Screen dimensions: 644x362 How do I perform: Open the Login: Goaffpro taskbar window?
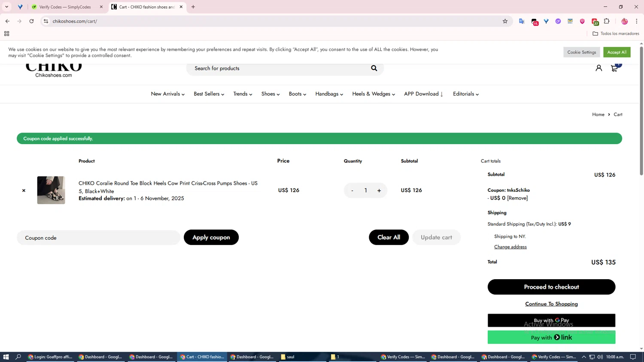tap(50, 357)
